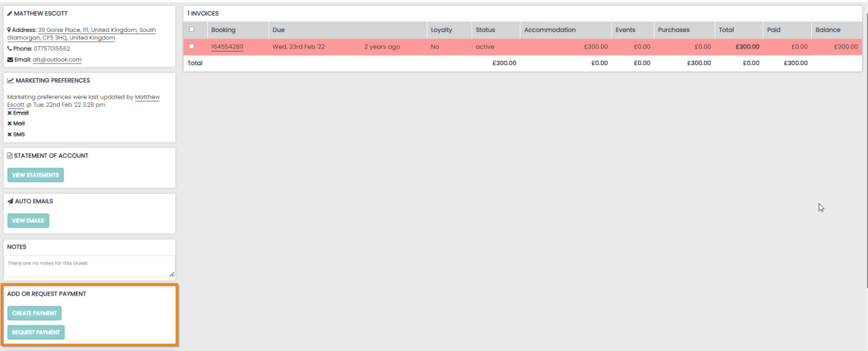Click the pencil edit icon beside Matthew Escott
The width and height of the screenshot is (868, 351).
[10, 14]
